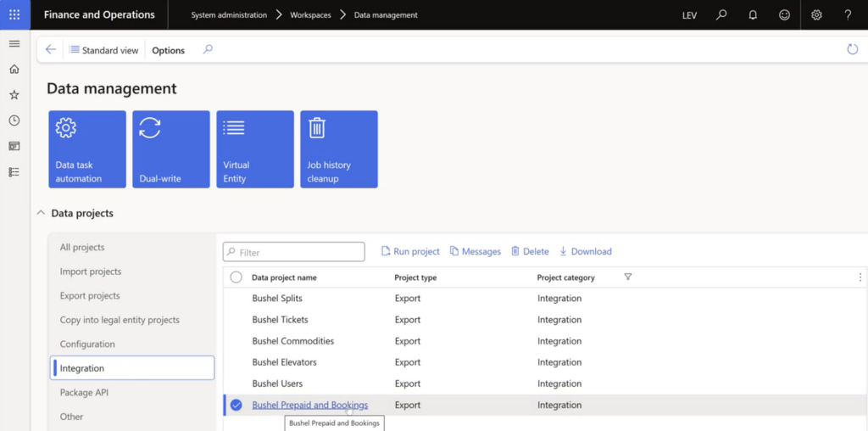The width and height of the screenshot is (868, 431).
Task: Click Workspaces breadcrumb
Action: click(310, 15)
